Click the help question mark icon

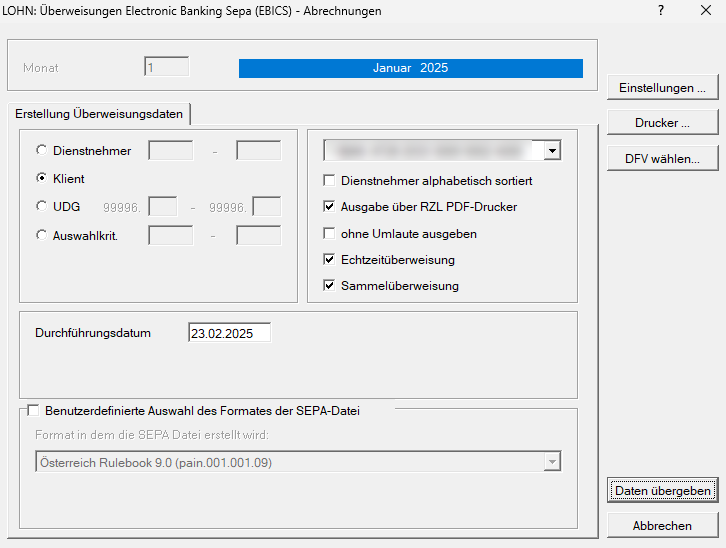661,10
